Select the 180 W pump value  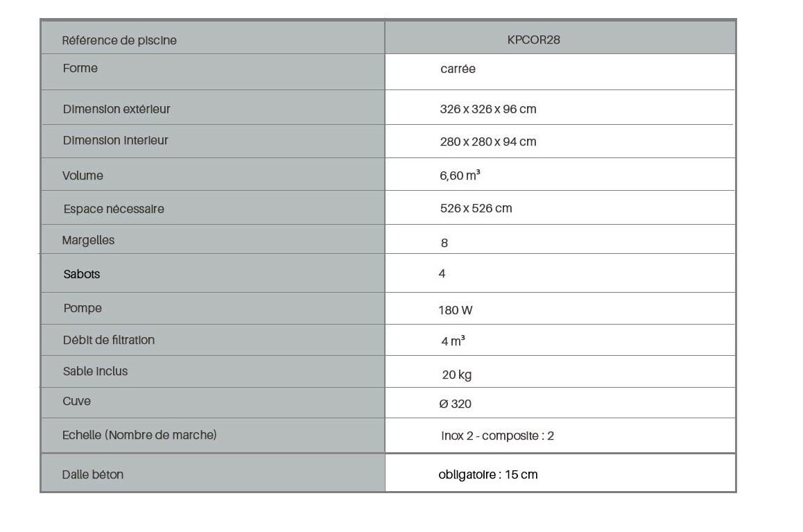(456, 310)
